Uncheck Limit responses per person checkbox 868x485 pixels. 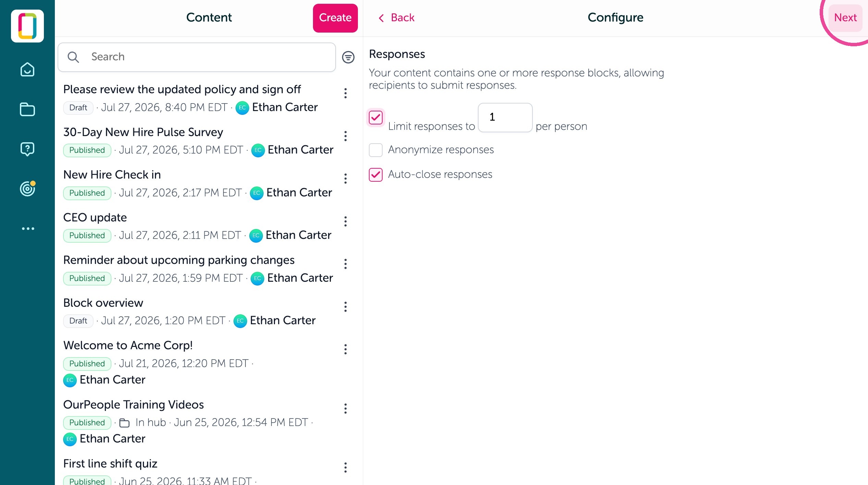(x=376, y=118)
